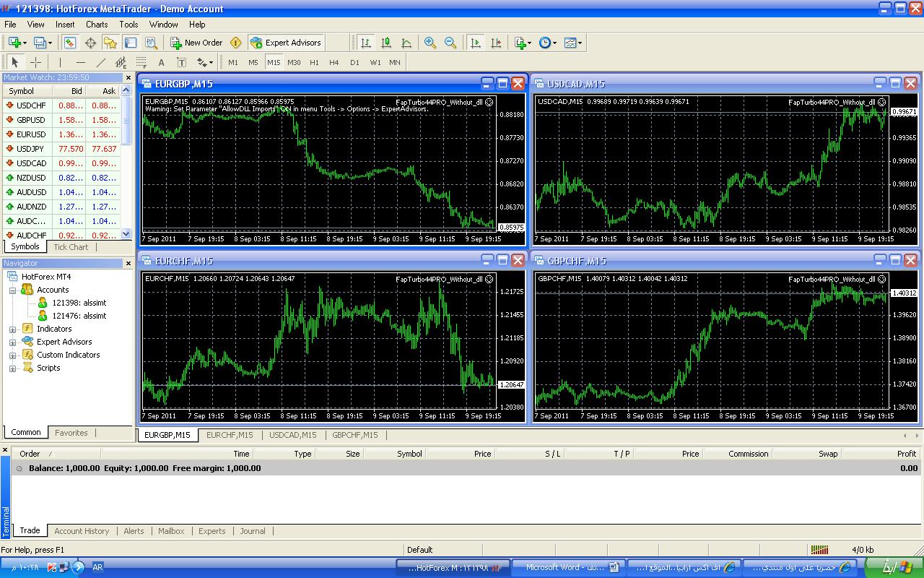Image resolution: width=924 pixels, height=578 pixels.
Task: Open the Insert menu
Action: tap(65, 24)
